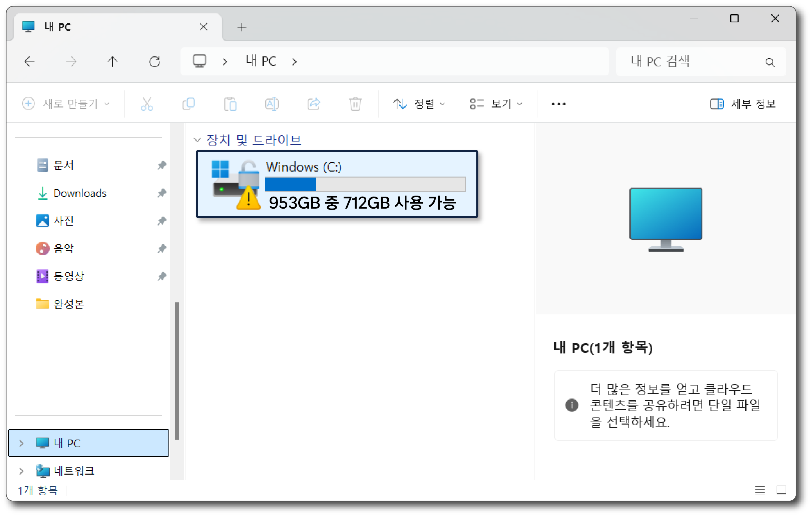Click the Paste clipboard icon
The width and height of the screenshot is (812, 517).
230,104
